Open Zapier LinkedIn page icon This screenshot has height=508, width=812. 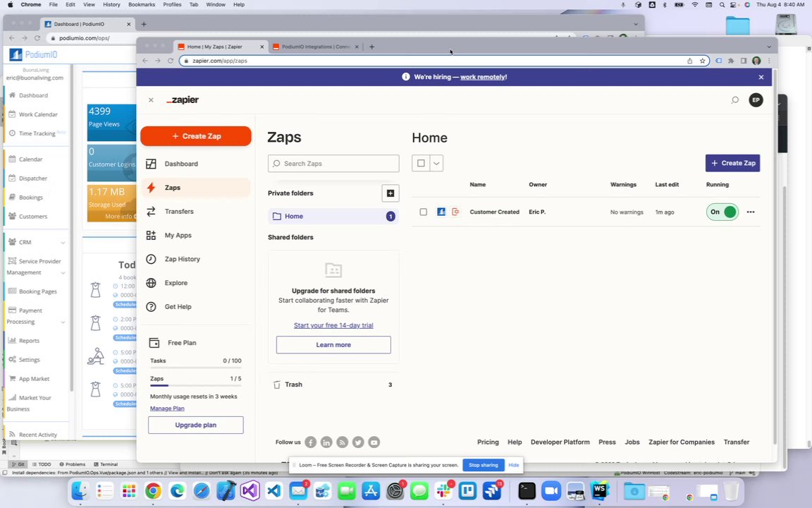[x=326, y=442]
